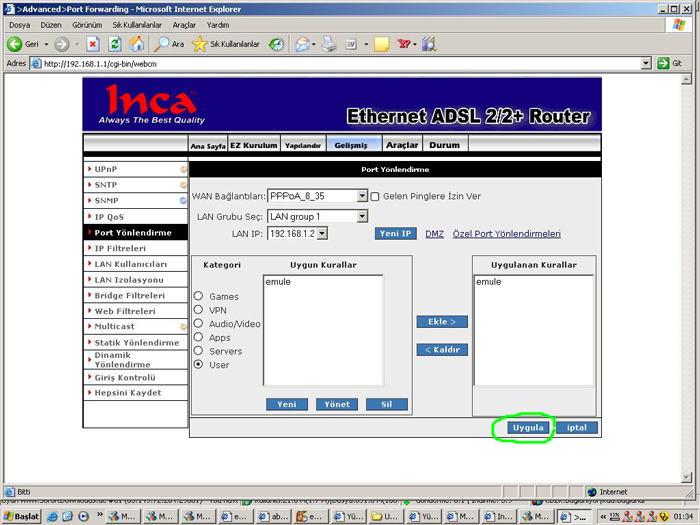Open the folder taskbar button labeled U...
This screenshot has width=700, height=525.
click(386, 517)
